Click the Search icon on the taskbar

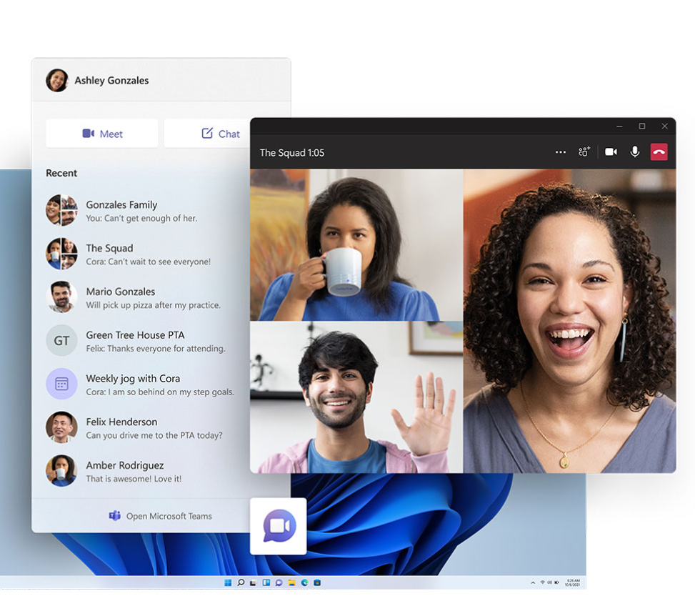coord(241,583)
